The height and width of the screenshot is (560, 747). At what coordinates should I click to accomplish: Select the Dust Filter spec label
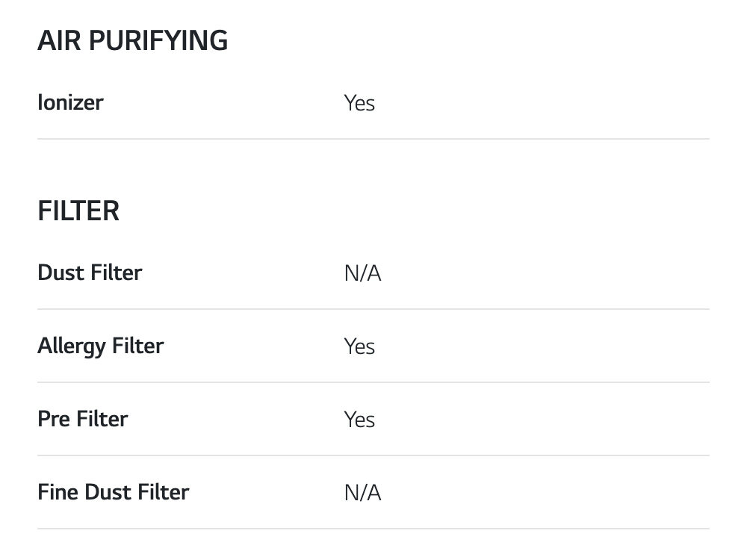(90, 273)
